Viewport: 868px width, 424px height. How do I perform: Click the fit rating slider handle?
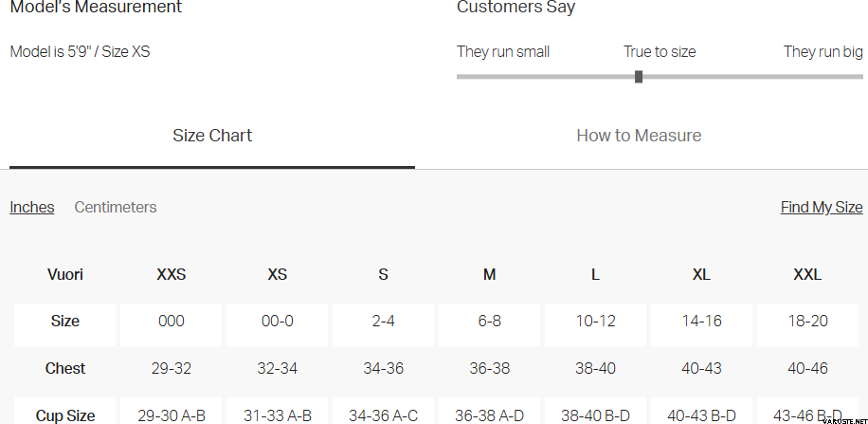[x=639, y=77]
